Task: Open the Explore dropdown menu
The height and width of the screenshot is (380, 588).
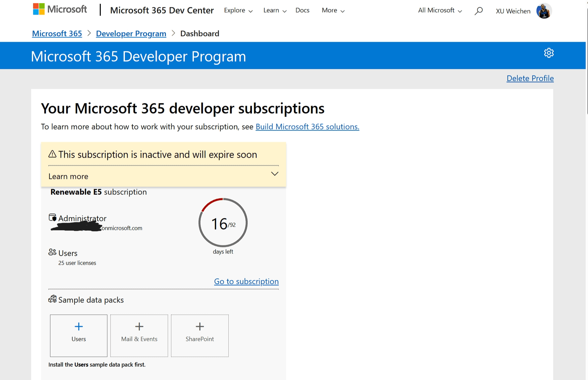Action: click(238, 10)
